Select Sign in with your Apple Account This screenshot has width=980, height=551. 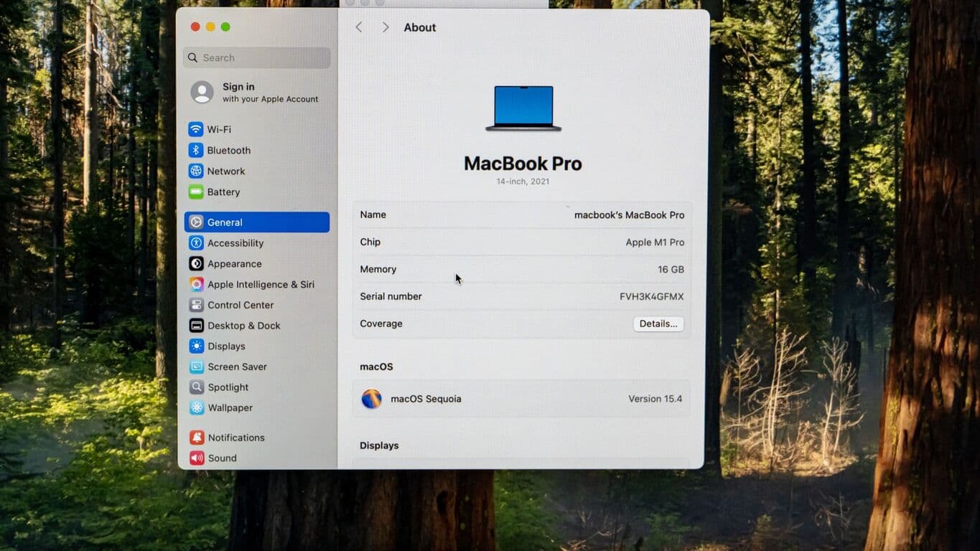[255, 92]
